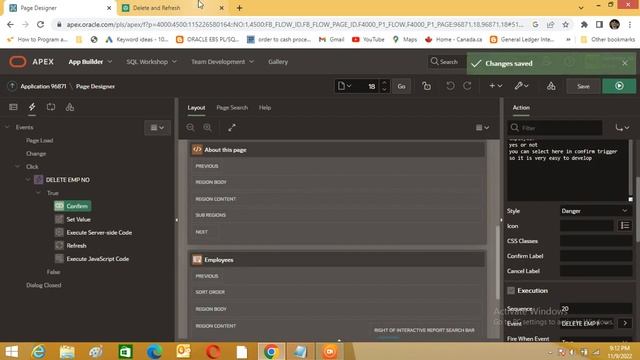The image size is (640, 360).
Task: Switch to Dynamic Actions lightning icon tab
Action: 32,107
